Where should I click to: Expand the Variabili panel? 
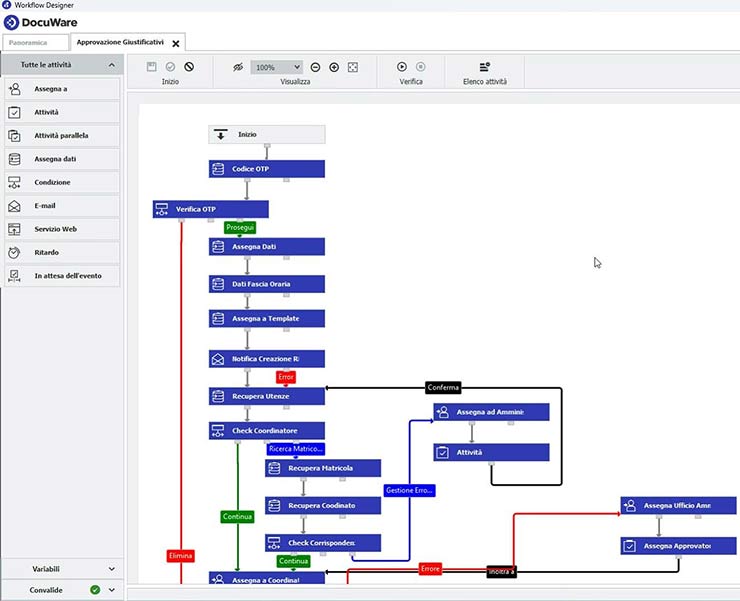111,569
